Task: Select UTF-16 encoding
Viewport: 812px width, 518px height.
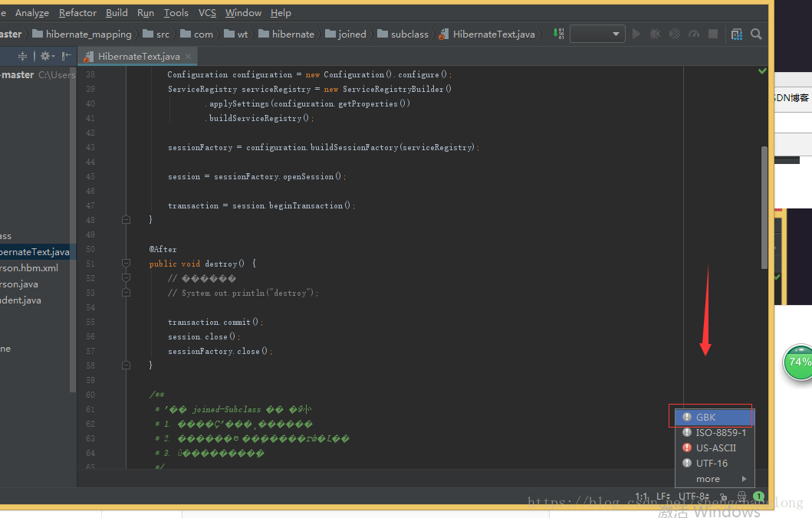Action: (x=715, y=463)
